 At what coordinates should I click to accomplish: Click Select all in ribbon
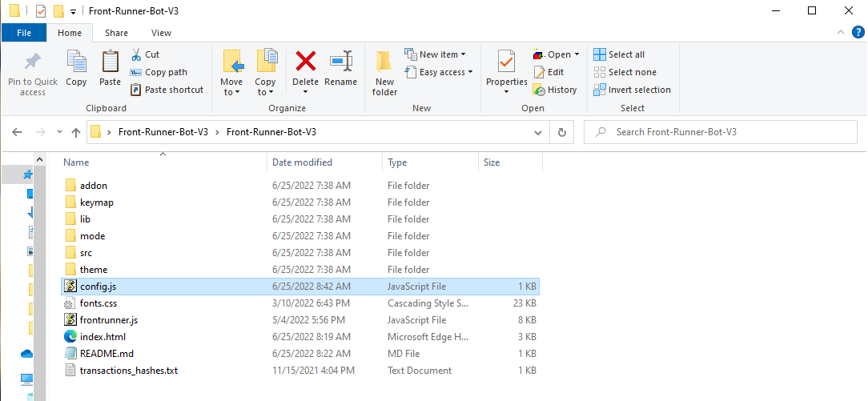pyautogui.click(x=619, y=54)
